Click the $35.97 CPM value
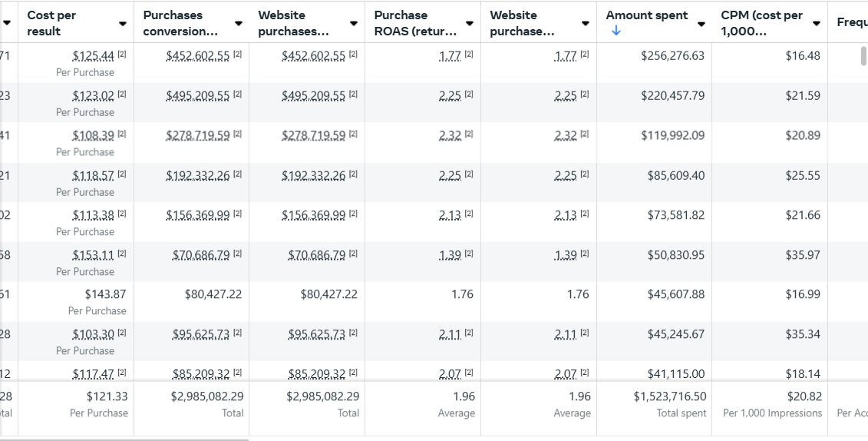868x441 pixels. [803, 254]
